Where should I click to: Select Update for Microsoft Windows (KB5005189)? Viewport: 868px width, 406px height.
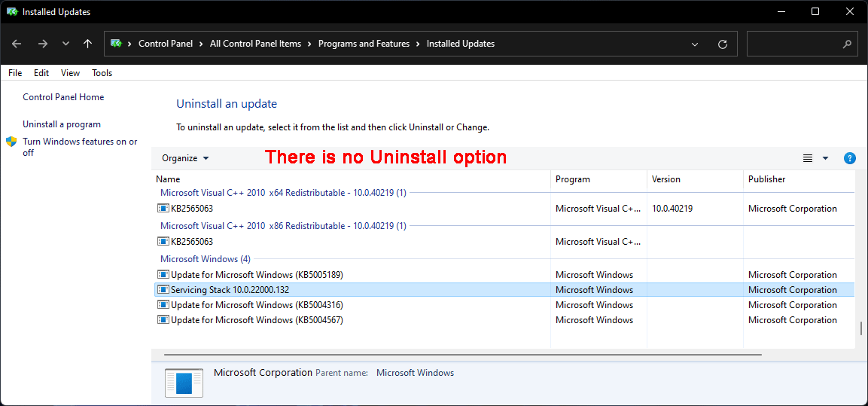coord(503,275)
